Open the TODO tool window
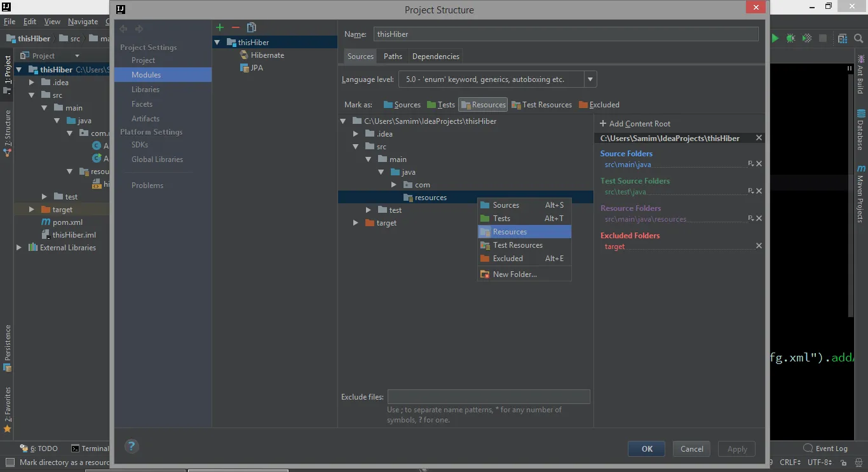Screen dimensions: 868x472 (x=39, y=448)
